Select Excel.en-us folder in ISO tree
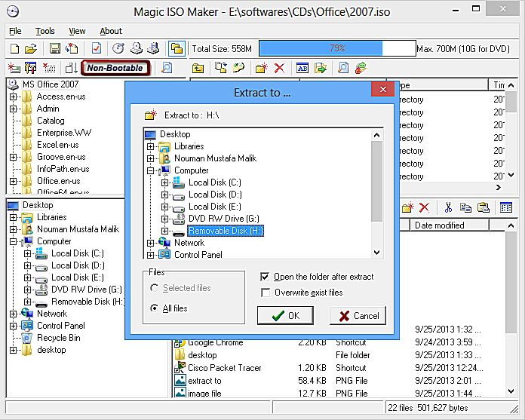Image resolution: width=525 pixels, height=420 pixels. click(x=58, y=145)
